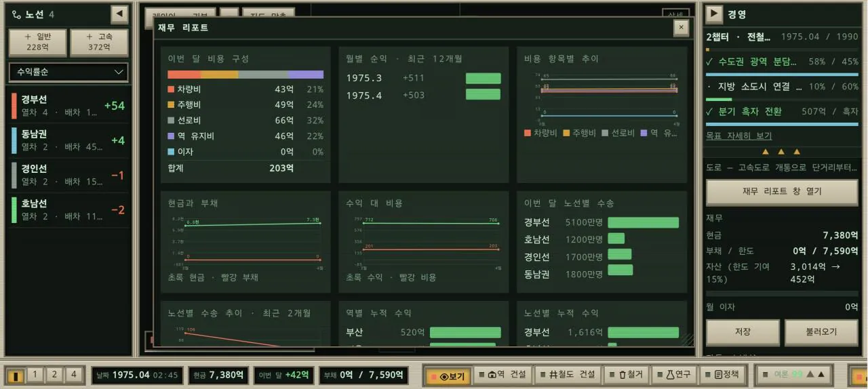Close the 재무 리포트 window

tap(681, 27)
